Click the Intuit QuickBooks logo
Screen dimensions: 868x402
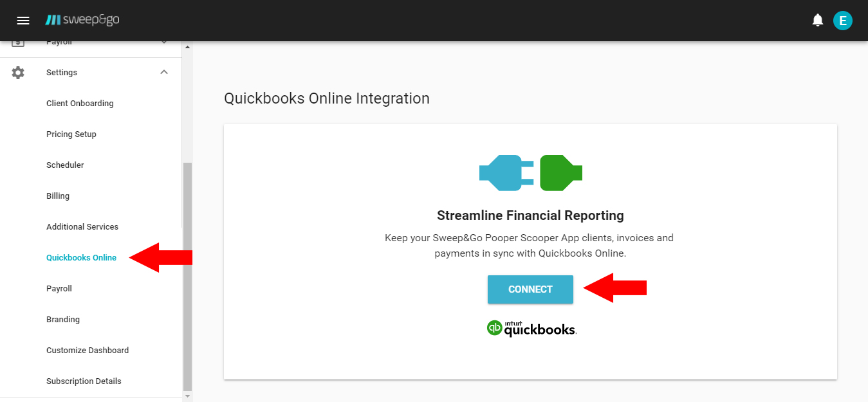tap(531, 327)
